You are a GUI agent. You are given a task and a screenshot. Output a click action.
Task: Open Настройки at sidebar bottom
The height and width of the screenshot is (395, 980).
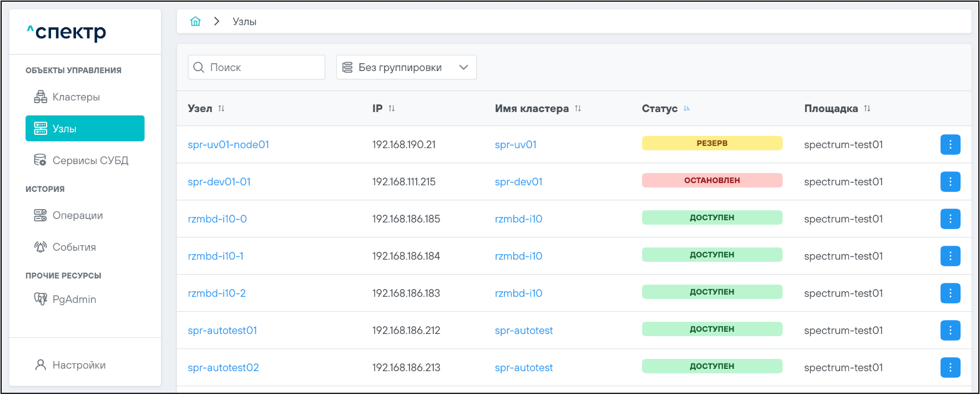click(x=79, y=365)
